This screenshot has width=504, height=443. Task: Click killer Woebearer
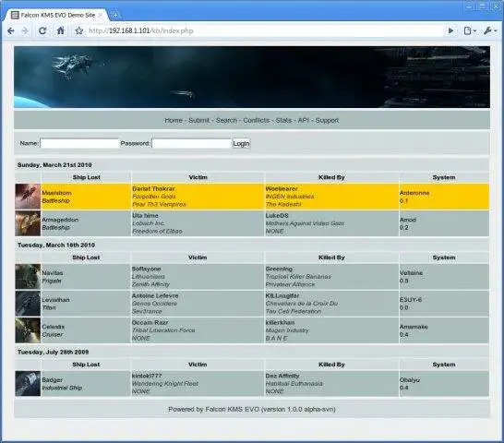click(x=282, y=188)
